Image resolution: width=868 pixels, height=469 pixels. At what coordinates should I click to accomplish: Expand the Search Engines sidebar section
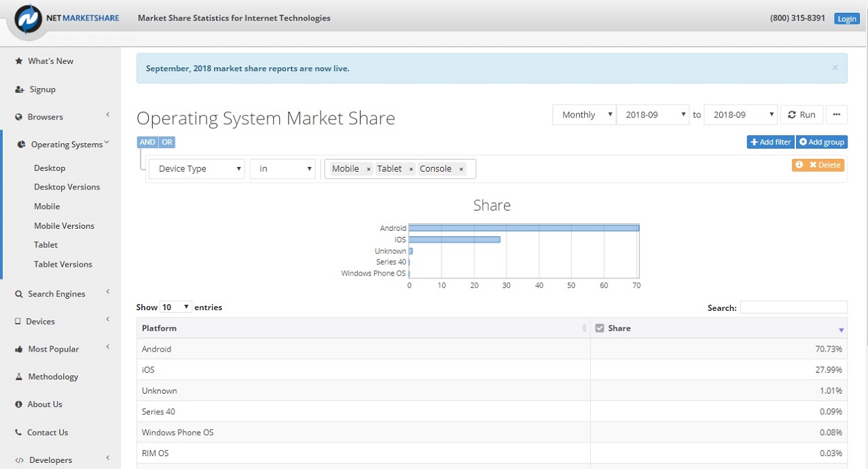tap(107, 293)
